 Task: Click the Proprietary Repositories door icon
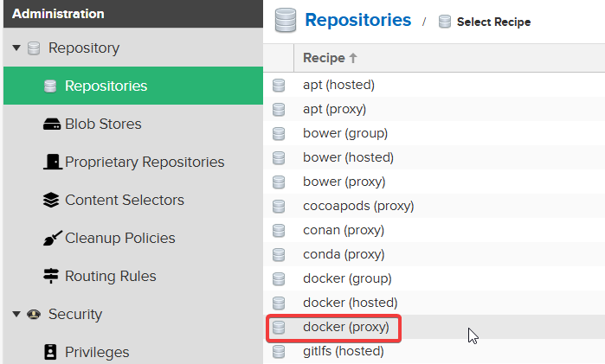click(x=51, y=163)
